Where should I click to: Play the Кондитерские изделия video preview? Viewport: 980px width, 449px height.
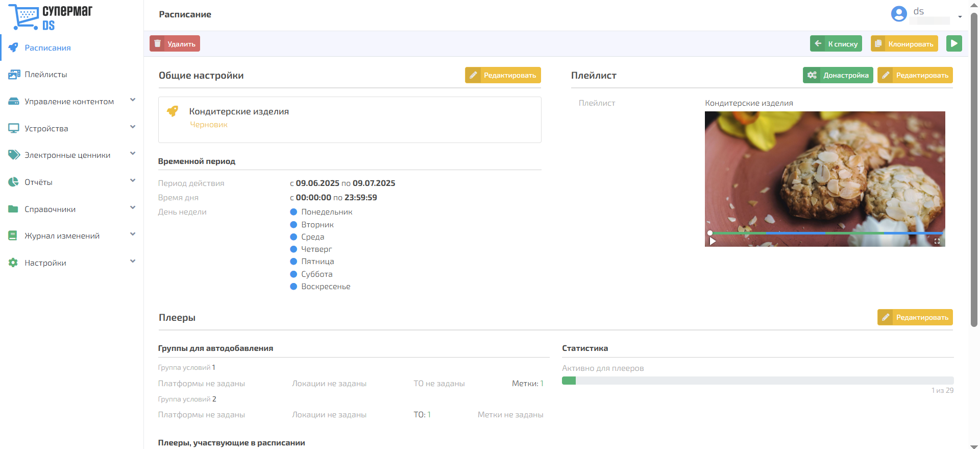click(713, 241)
